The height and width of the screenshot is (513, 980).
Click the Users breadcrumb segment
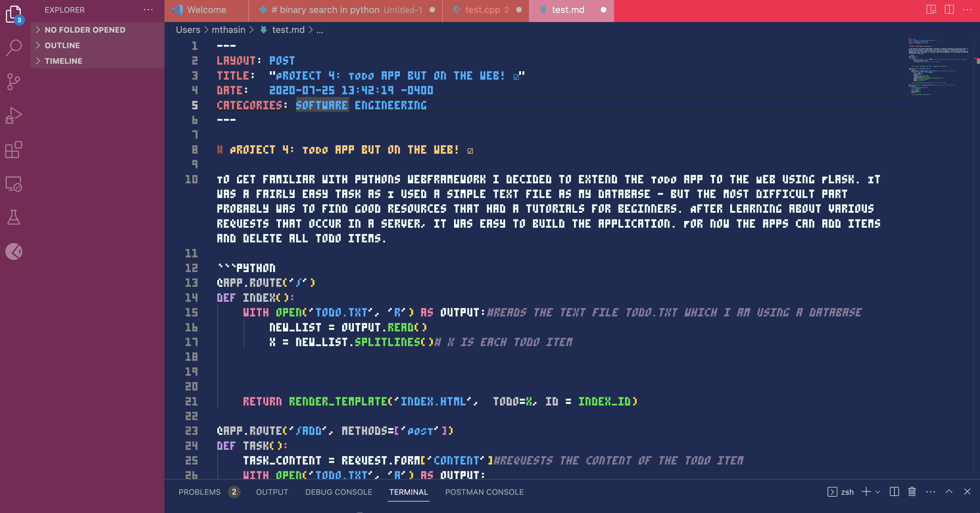pos(188,30)
